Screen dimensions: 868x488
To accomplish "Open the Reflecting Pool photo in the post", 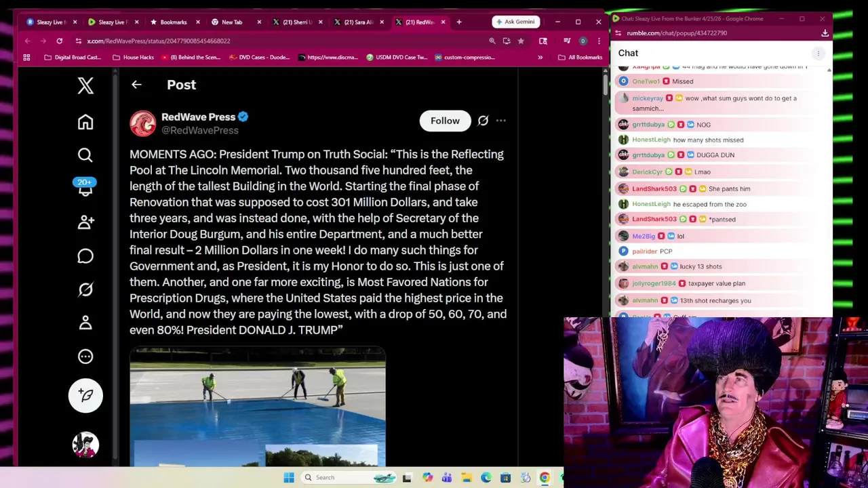I will (x=258, y=407).
